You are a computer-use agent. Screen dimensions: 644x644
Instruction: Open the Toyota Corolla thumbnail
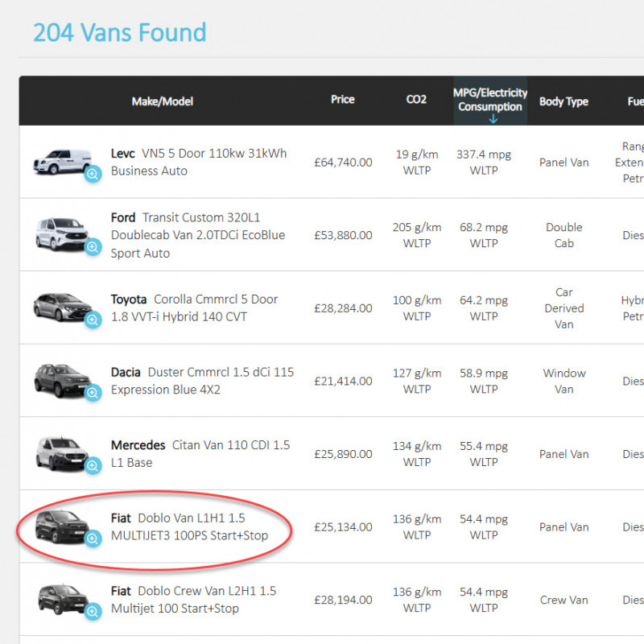click(x=63, y=307)
